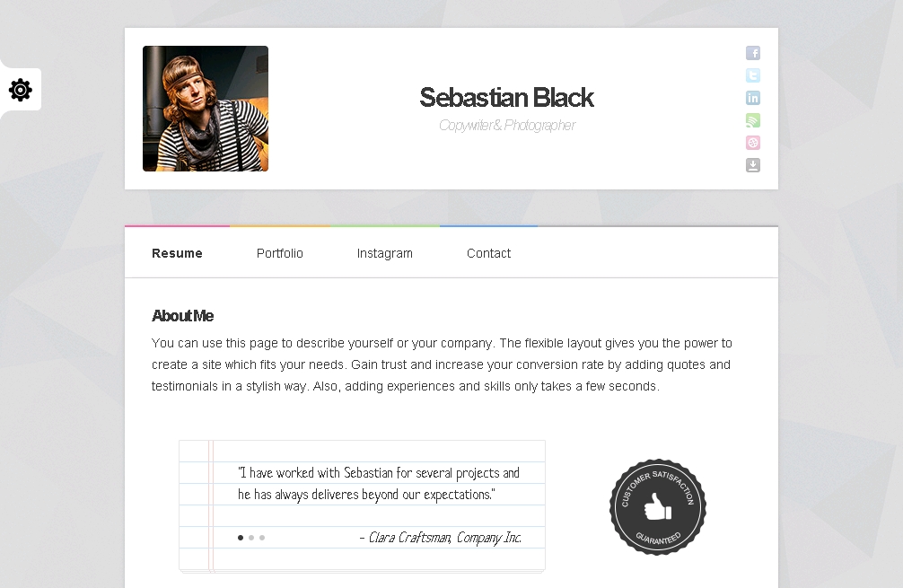Click the gray download icon
The image size is (903, 588).
pos(753,165)
